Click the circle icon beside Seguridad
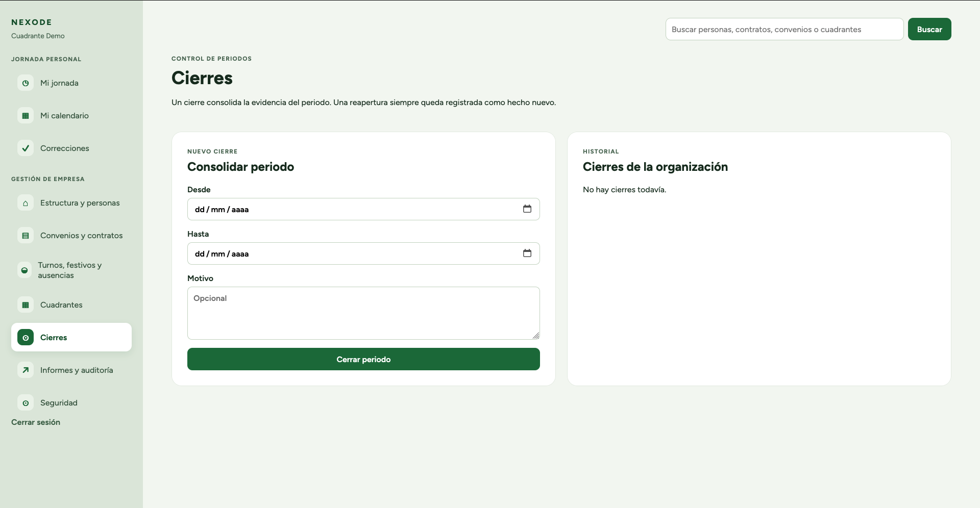This screenshot has height=508, width=980. coord(26,403)
